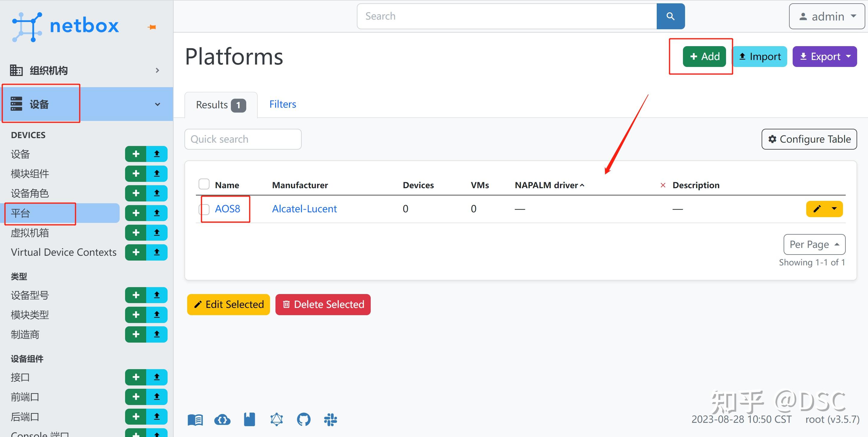Remove NAPALM driver column with red X
868x437 pixels.
[662, 185]
